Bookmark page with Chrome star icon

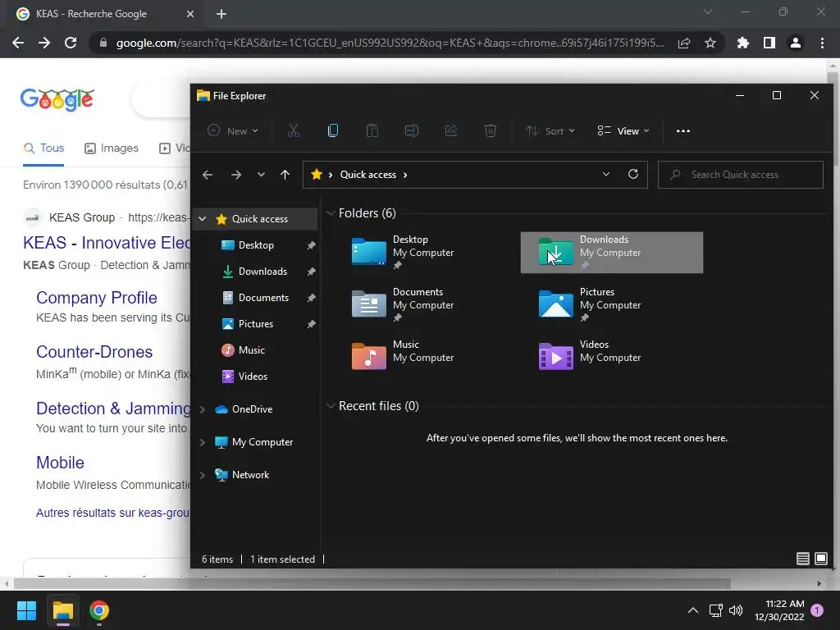click(x=710, y=43)
